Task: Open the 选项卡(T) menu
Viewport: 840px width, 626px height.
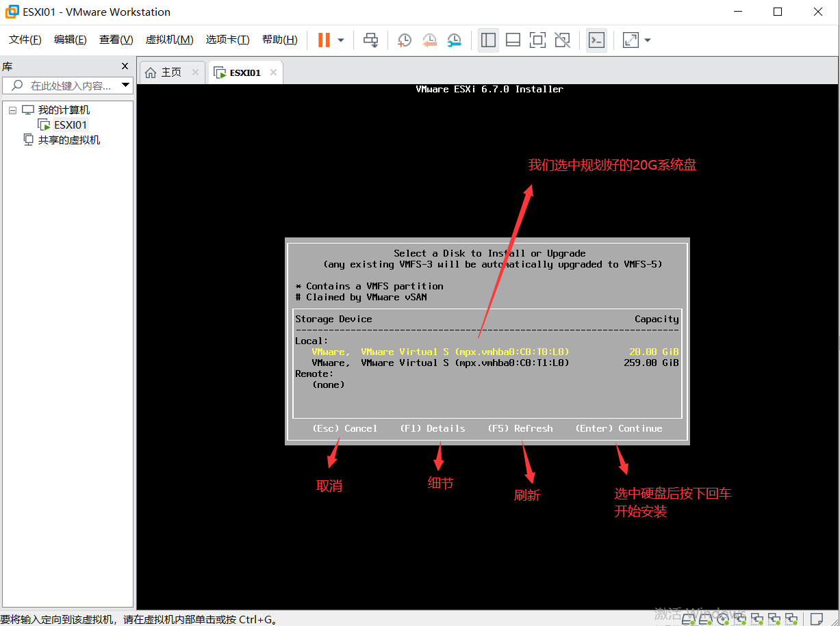Action: [x=227, y=40]
